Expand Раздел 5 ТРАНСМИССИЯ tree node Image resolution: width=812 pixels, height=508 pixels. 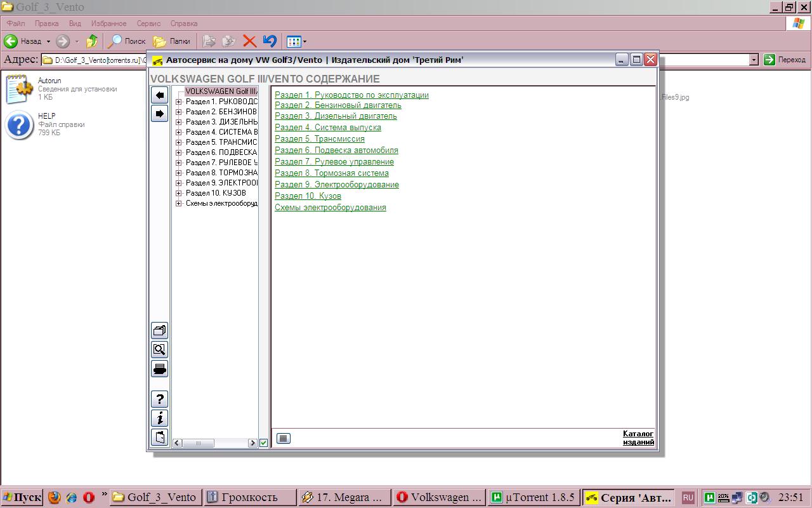click(x=179, y=142)
